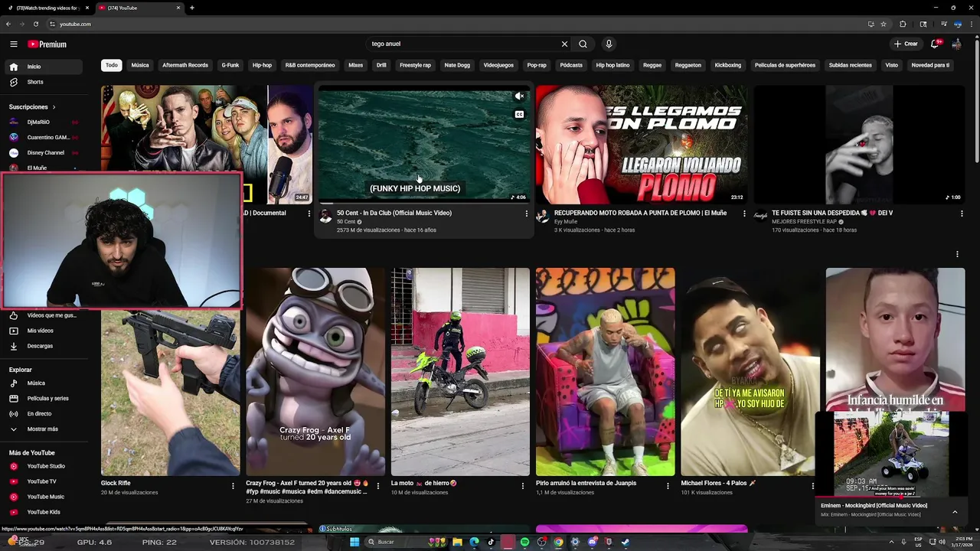The height and width of the screenshot is (551, 980).
Task: Open En directo under Explorar
Action: [44, 414]
